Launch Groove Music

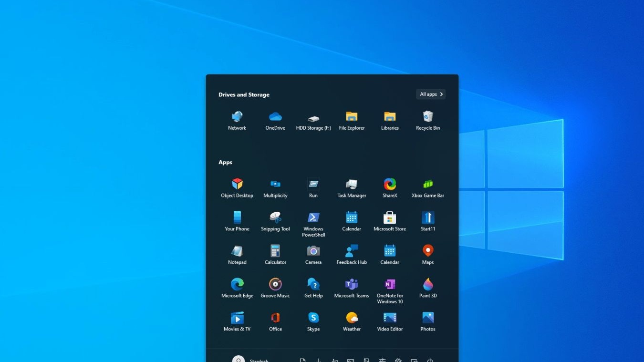275,288
